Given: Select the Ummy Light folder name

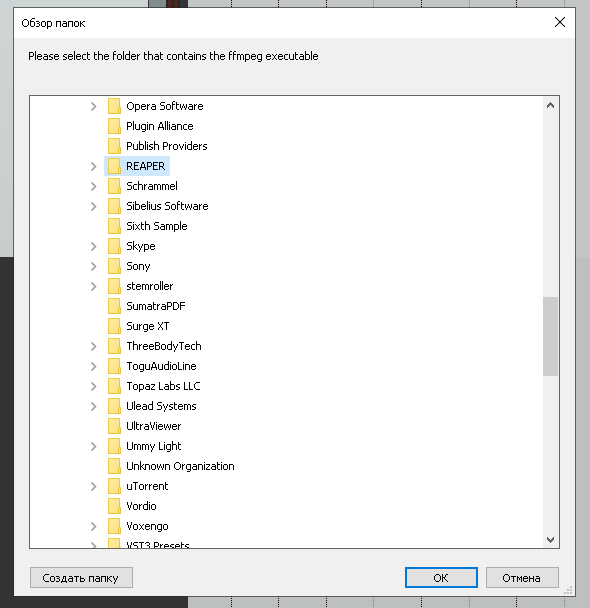Looking at the screenshot, I should (154, 446).
